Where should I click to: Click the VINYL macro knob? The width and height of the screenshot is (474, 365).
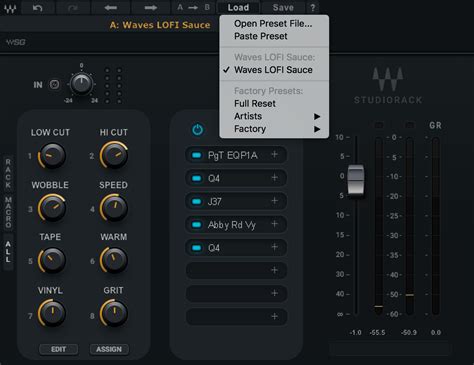click(x=52, y=313)
